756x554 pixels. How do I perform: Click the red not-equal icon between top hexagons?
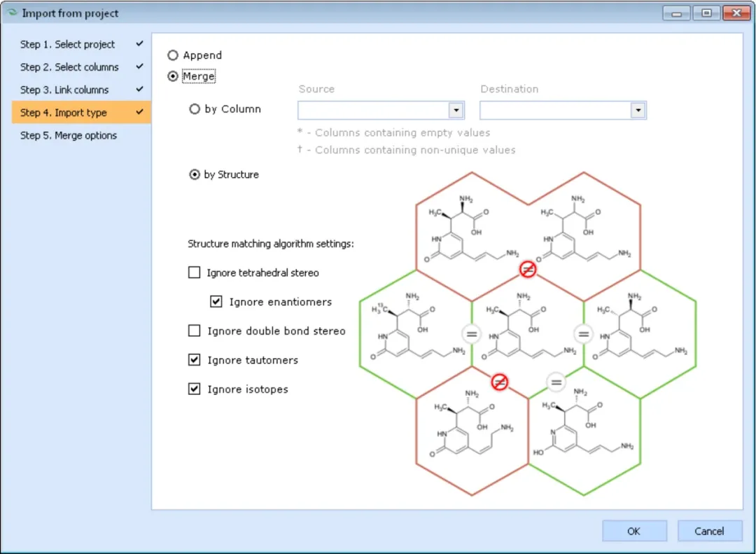click(528, 269)
